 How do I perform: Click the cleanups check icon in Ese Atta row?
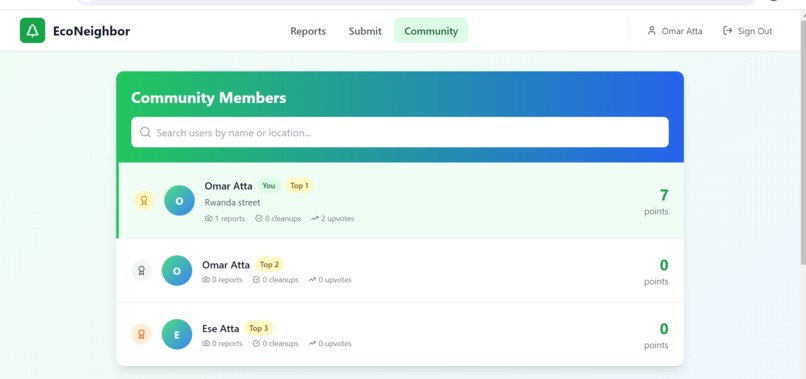click(256, 344)
